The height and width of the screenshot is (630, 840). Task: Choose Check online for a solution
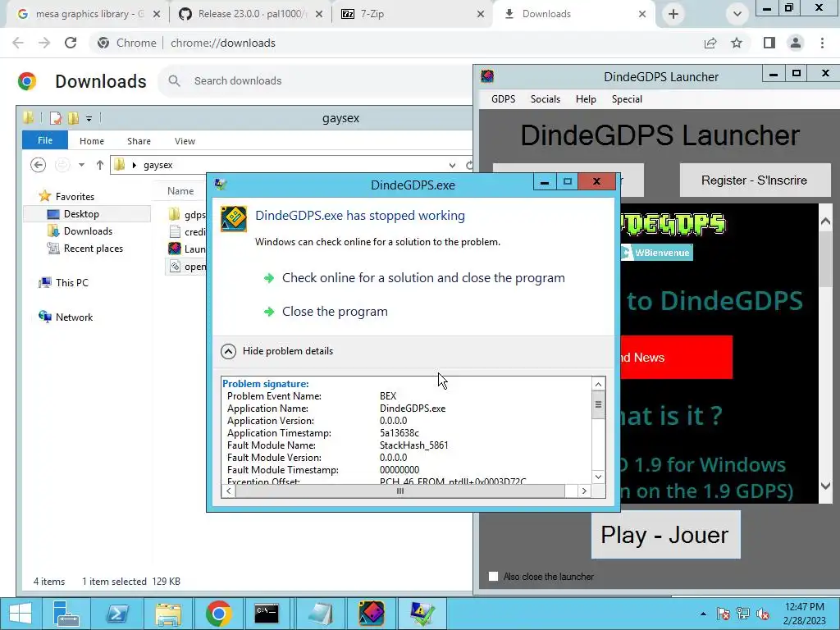tap(423, 277)
